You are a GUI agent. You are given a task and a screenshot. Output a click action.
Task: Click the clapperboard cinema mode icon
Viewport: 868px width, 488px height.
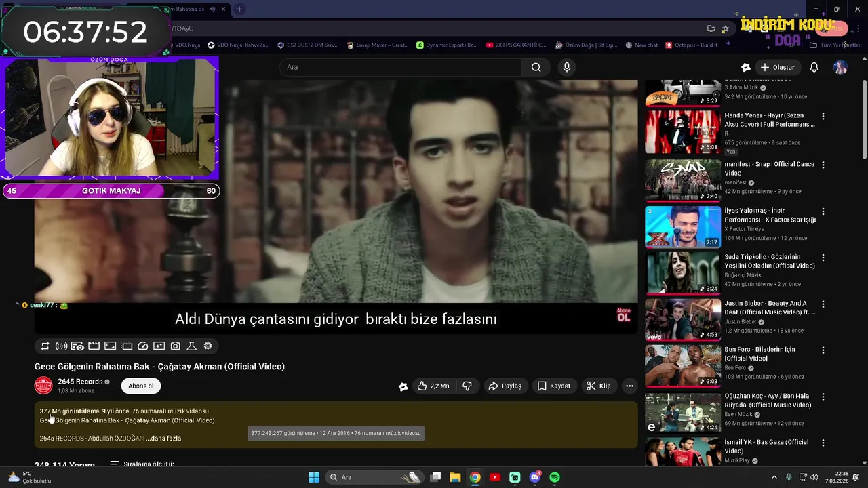click(x=94, y=346)
